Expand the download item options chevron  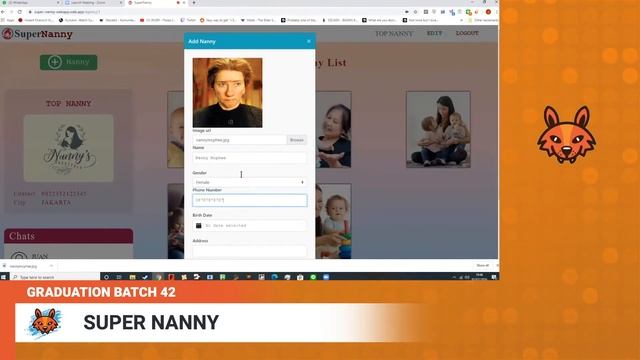[x=51, y=266]
